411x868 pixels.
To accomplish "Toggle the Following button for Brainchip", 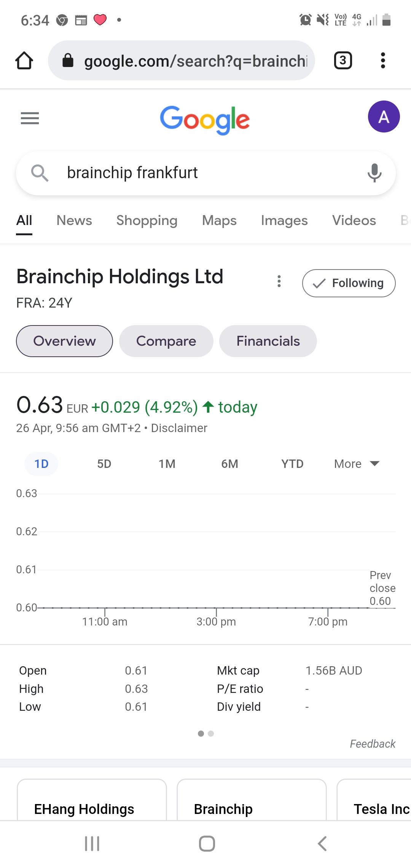I will 349,283.
